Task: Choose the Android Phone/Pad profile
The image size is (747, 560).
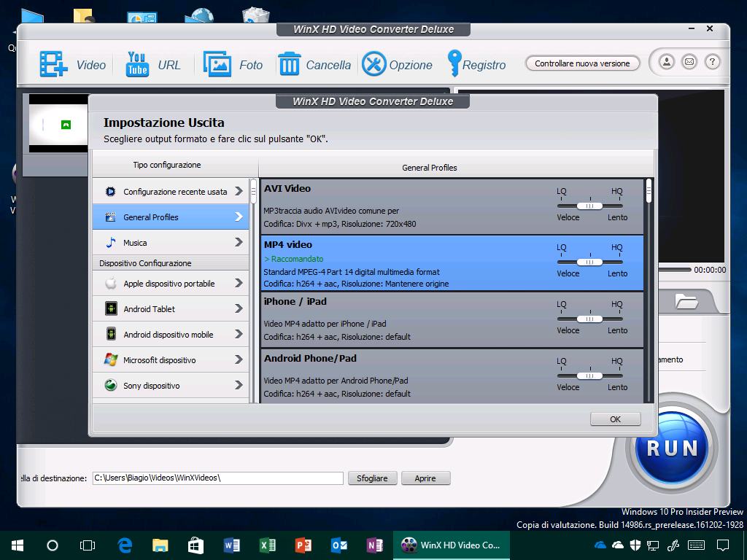Action: (452, 376)
